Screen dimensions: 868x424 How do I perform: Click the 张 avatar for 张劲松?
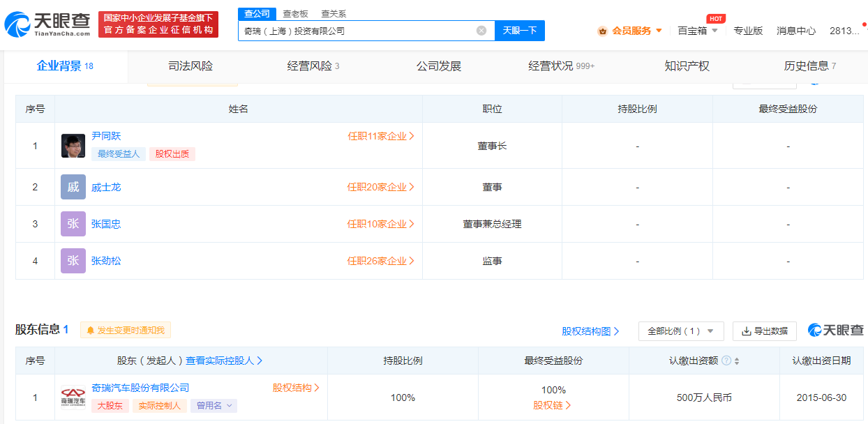pyautogui.click(x=73, y=261)
